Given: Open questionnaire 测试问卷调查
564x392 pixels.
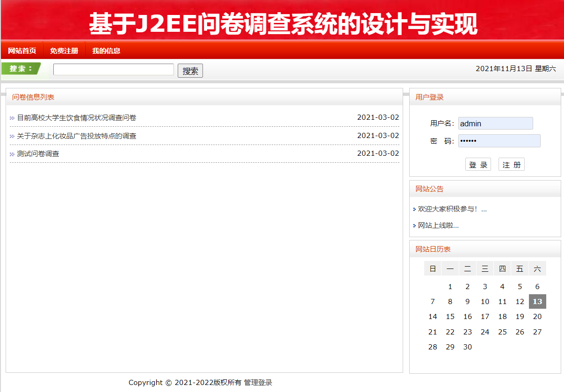Looking at the screenshot, I should (x=38, y=154).
